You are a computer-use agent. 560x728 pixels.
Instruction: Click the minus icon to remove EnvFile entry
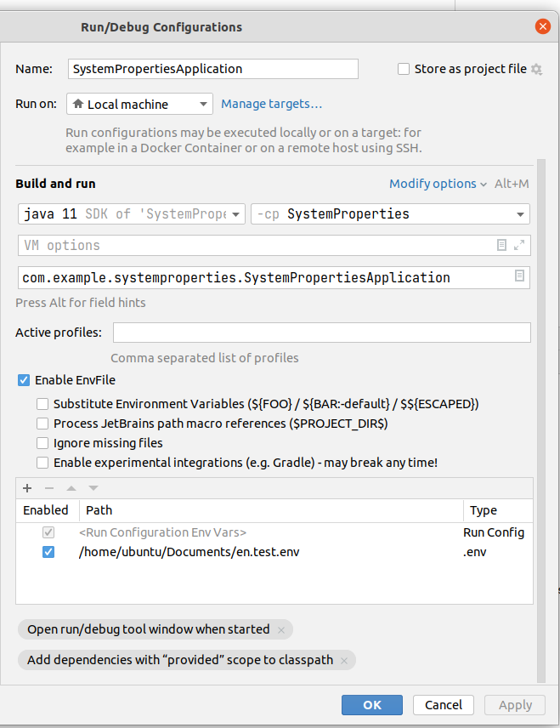49,488
